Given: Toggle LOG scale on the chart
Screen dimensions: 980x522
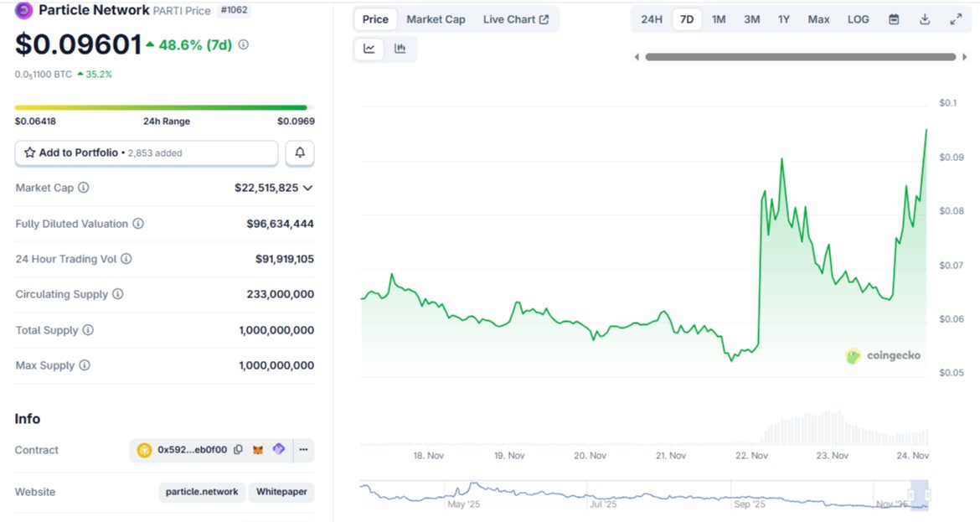Looking at the screenshot, I should click(x=857, y=18).
